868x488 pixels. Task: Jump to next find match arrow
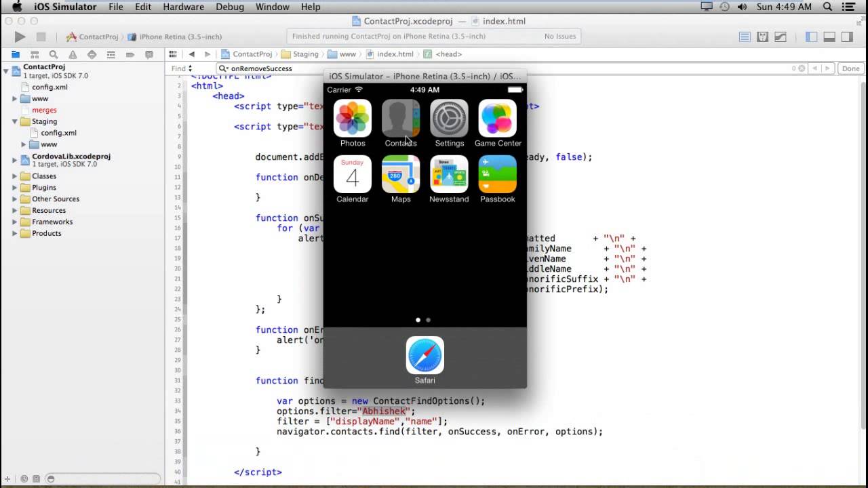[x=829, y=68]
